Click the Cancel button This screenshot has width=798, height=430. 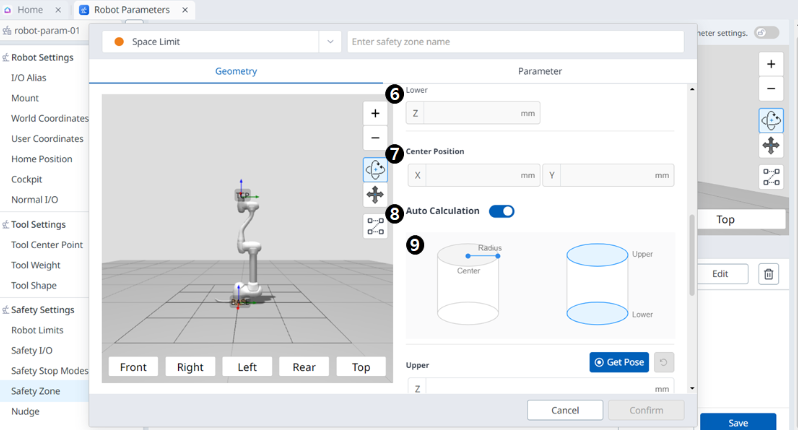tap(565, 410)
